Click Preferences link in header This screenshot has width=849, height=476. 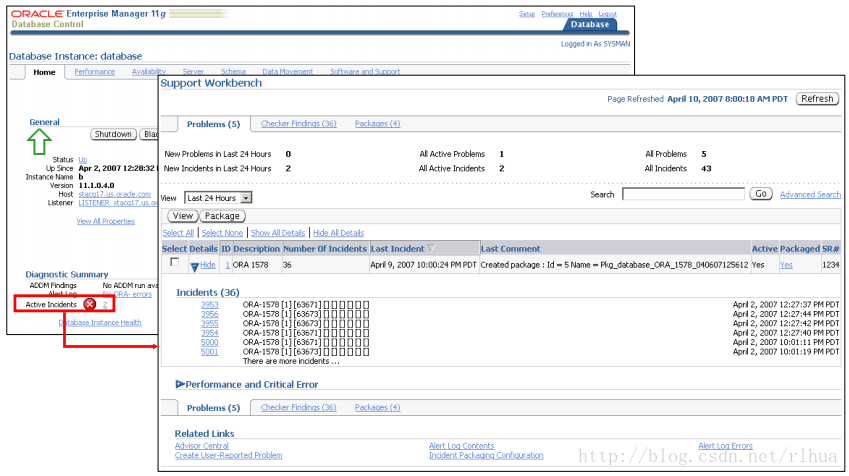[557, 14]
